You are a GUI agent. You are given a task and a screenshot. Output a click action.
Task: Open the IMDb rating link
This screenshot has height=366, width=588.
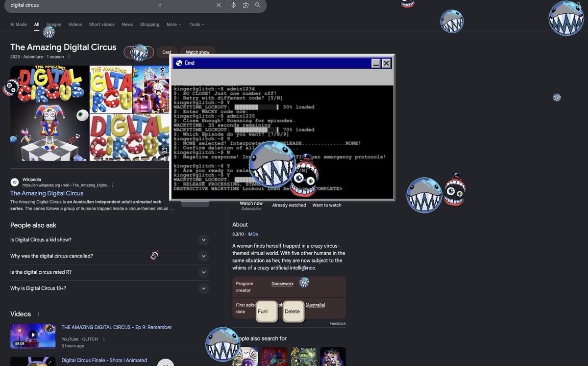(253, 235)
